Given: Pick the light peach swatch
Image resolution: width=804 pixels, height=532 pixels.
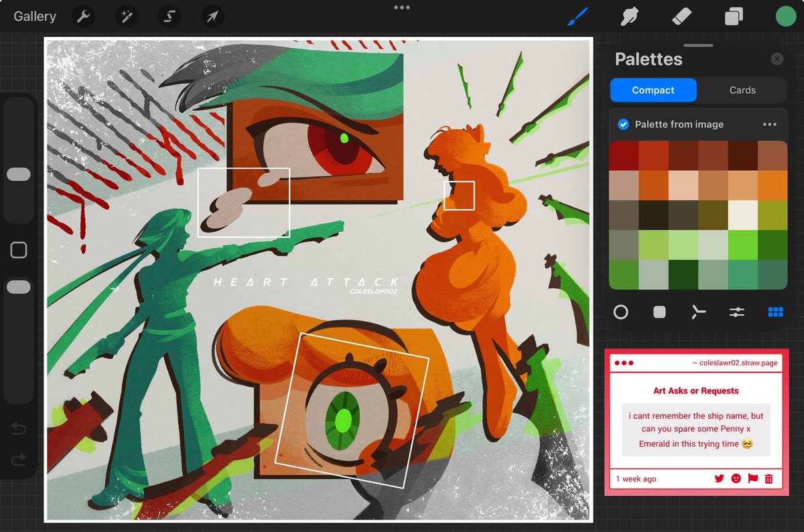Looking at the screenshot, I should click(683, 186).
